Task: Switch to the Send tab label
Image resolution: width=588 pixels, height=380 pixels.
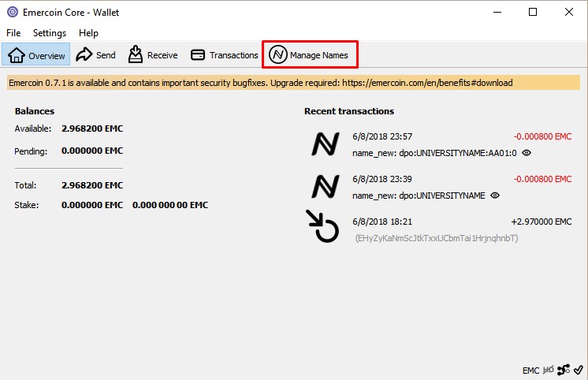Action: (x=106, y=55)
